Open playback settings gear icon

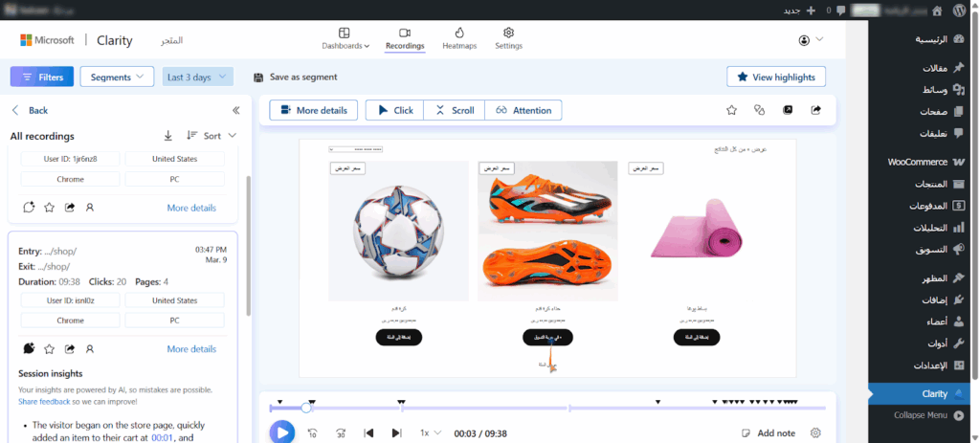(x=815, y=433)
